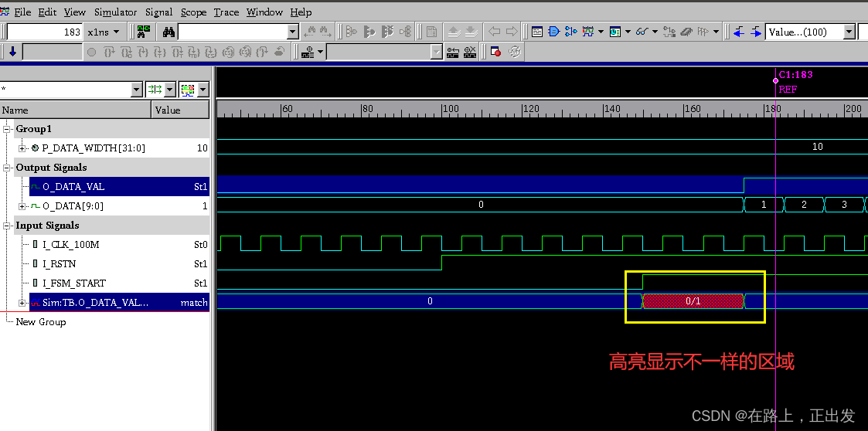Click the red 0/1 mismatch region
Viewport: 868px width, 431px height.
coord(693,301)
